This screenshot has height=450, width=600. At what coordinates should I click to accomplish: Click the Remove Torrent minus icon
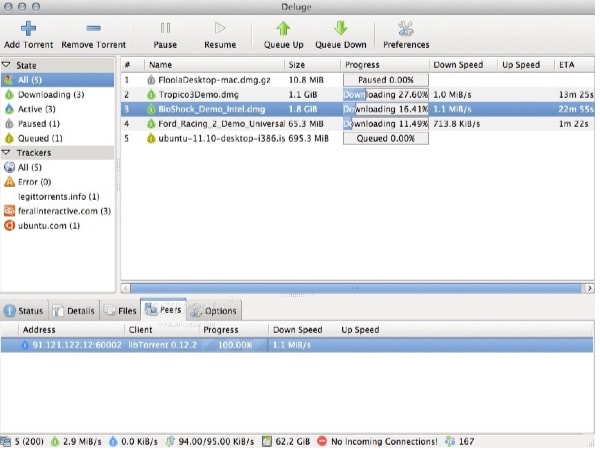click(x=93, y=28)
